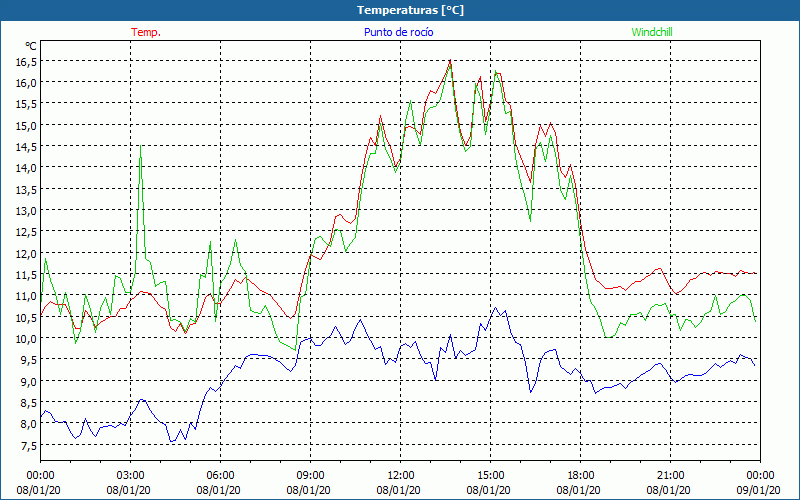Click the blue "Punto de rocío" legend label
The height and width of the screenshot is (500, 800).
click(x=398, y=32)
